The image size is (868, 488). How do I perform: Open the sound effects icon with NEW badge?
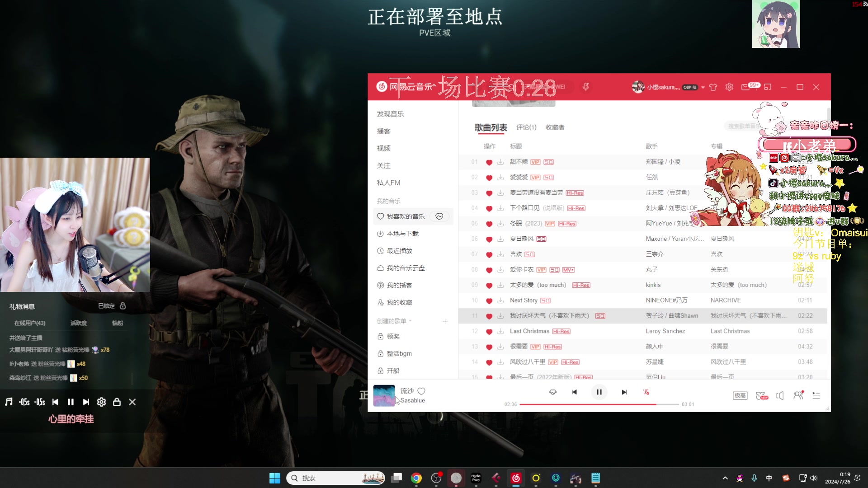762,396
